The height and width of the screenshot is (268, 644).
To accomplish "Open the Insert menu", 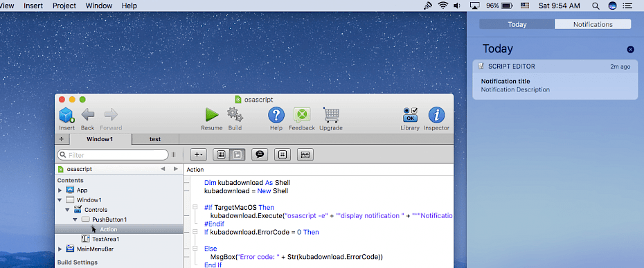I will click(x=34, y=6).
